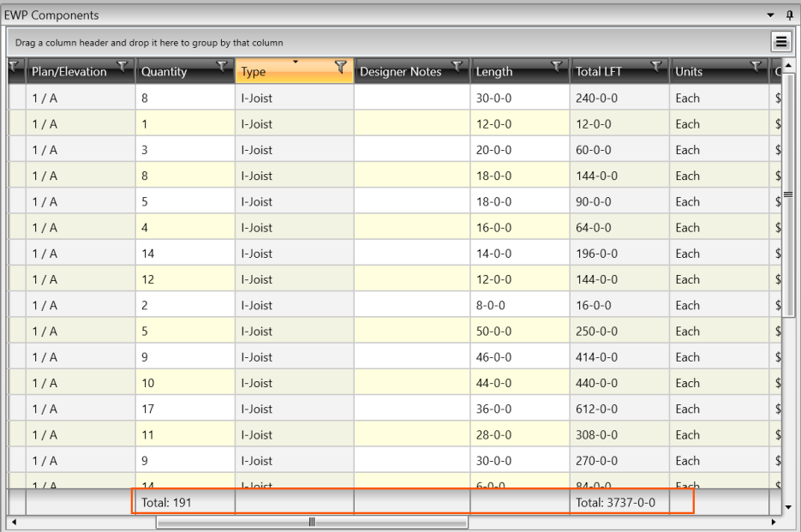This screenshot has height=532, width=801.
Task: Open filter on Plan/Elevation column
Action: point(123,66)
